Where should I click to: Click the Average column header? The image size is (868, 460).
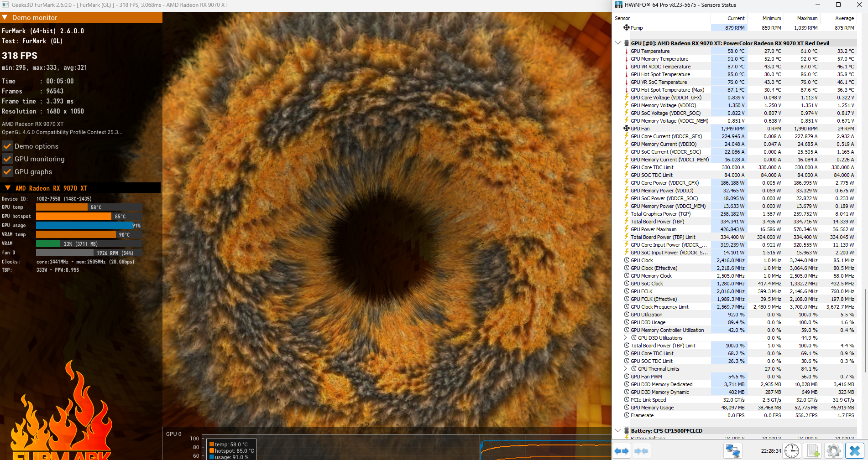coord(844,18)
